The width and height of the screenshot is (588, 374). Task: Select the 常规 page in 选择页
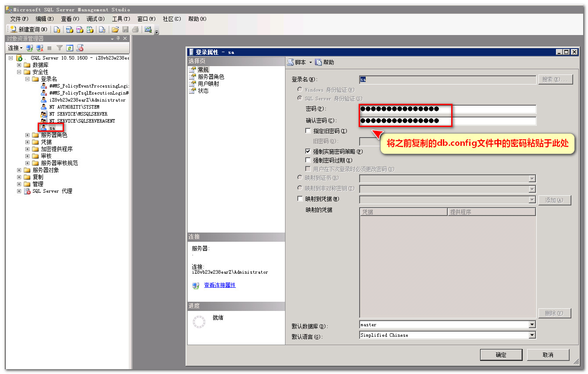coord(203,70)
